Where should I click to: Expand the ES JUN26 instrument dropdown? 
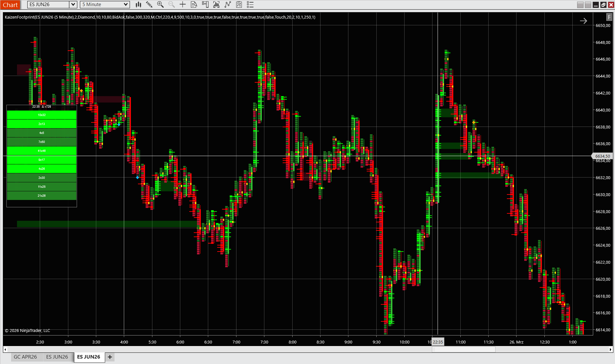[x=73, y=4]
